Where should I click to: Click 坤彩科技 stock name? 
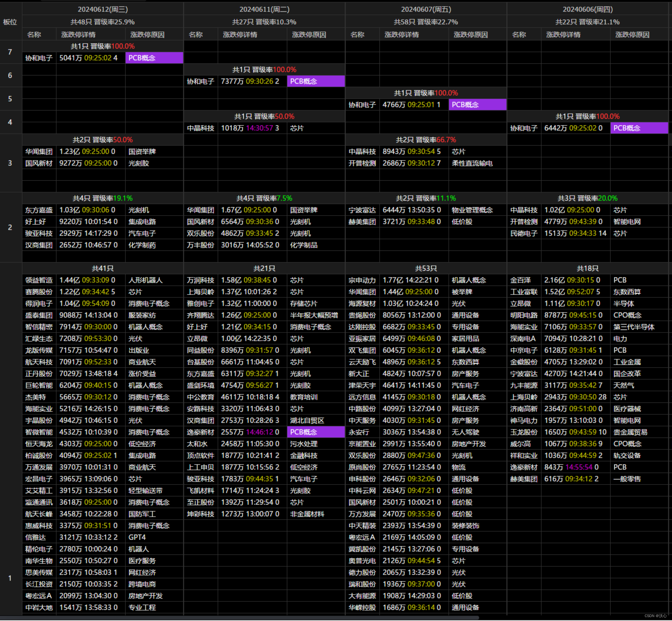[201, 514]
